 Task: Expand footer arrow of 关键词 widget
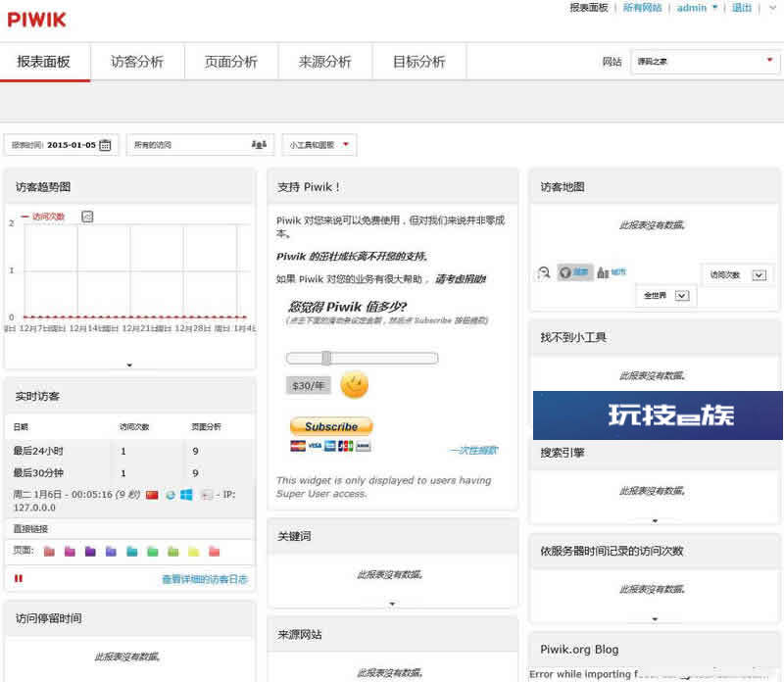[392, 604]
